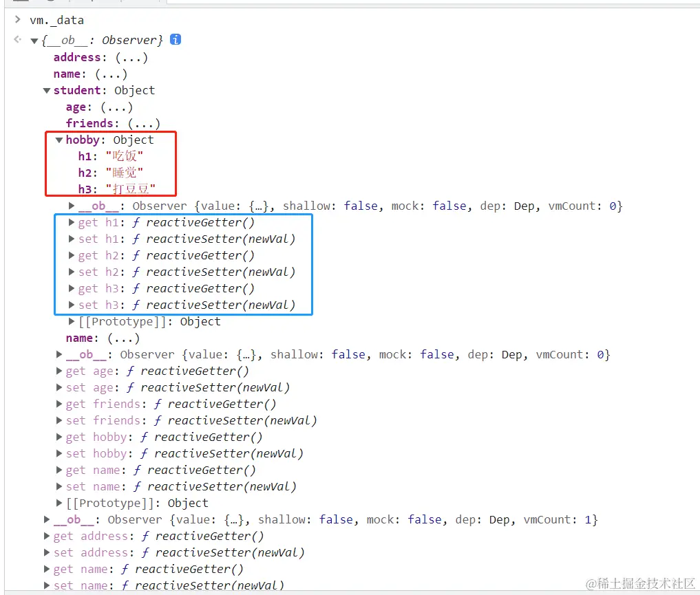Click the console input prompt chevron
The height and width of the screenshot is (595, 700).
tap(17, 20)
